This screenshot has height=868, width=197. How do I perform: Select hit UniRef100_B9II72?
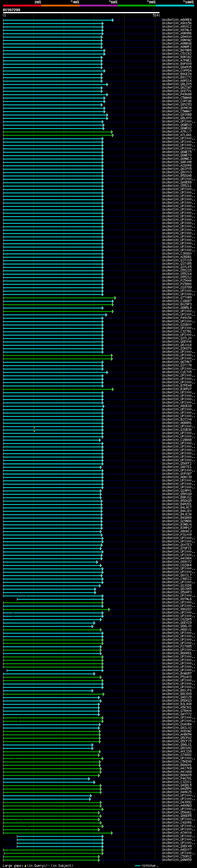177,78
